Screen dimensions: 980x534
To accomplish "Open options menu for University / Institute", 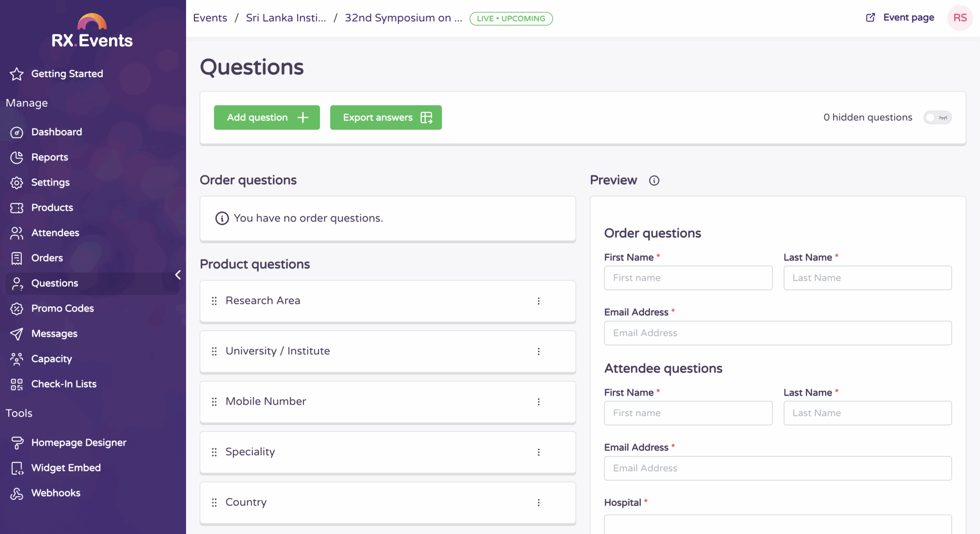I will point(538,351).
